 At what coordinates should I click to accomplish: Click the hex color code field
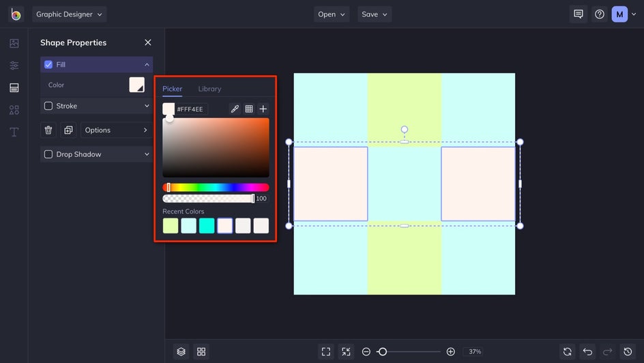tap(191, 109)
